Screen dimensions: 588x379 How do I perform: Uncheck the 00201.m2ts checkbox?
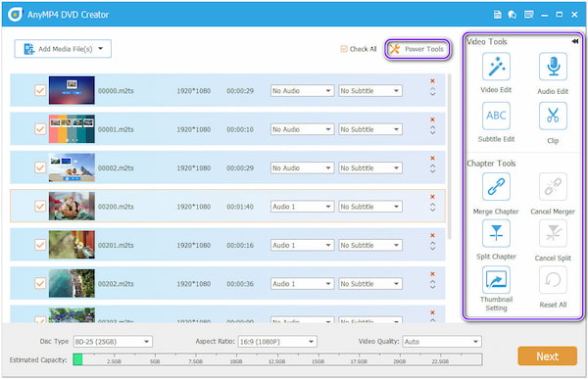40,245
